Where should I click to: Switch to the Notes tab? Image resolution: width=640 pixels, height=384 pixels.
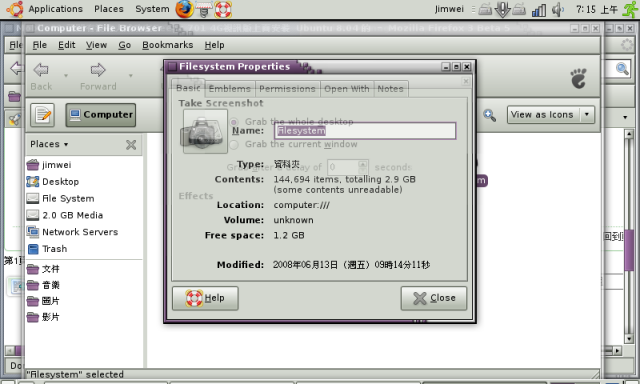tap(391, 89)
